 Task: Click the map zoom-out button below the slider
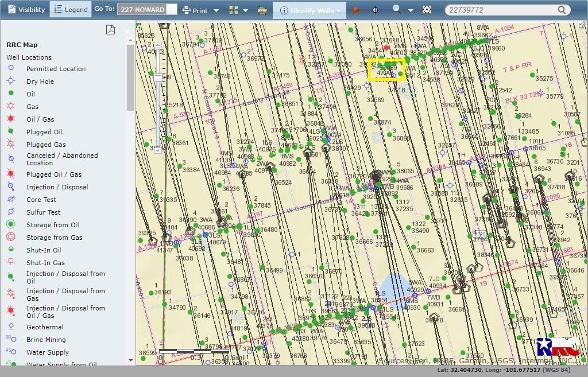click(x=158, y=150)
